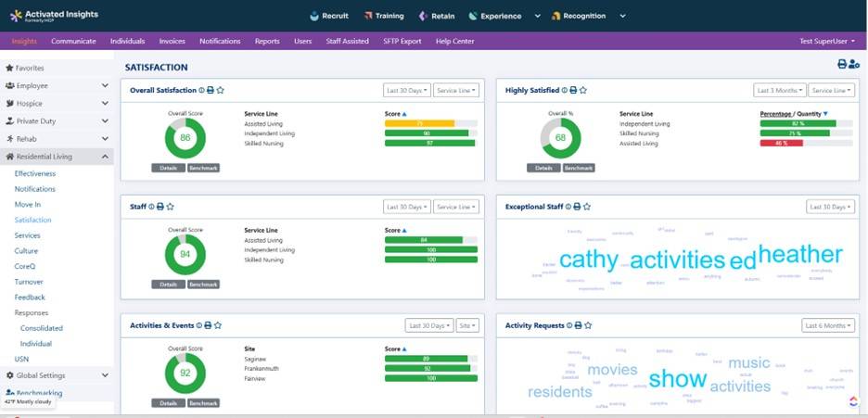Open the user settings icon beside page print
The image size is (868, 418).
pos(854,64)
